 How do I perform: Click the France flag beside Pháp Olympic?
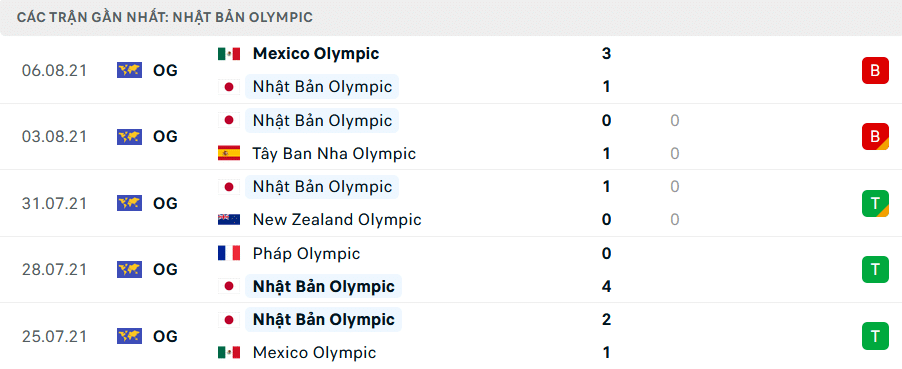click(228, 253)
